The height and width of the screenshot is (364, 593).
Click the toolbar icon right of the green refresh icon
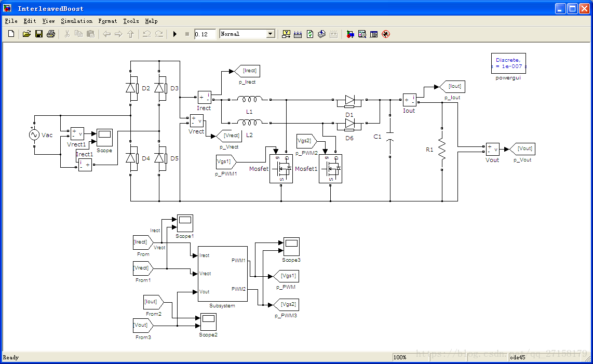[x=321, y=34]
